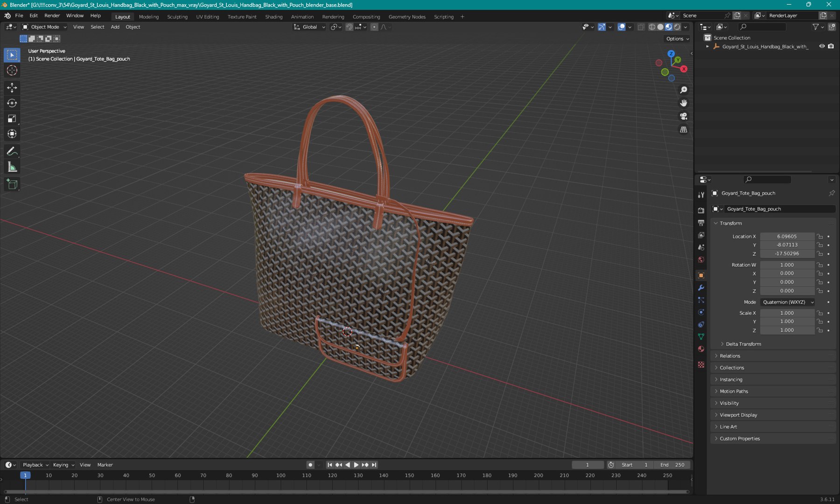Open the Render menu

52,15
